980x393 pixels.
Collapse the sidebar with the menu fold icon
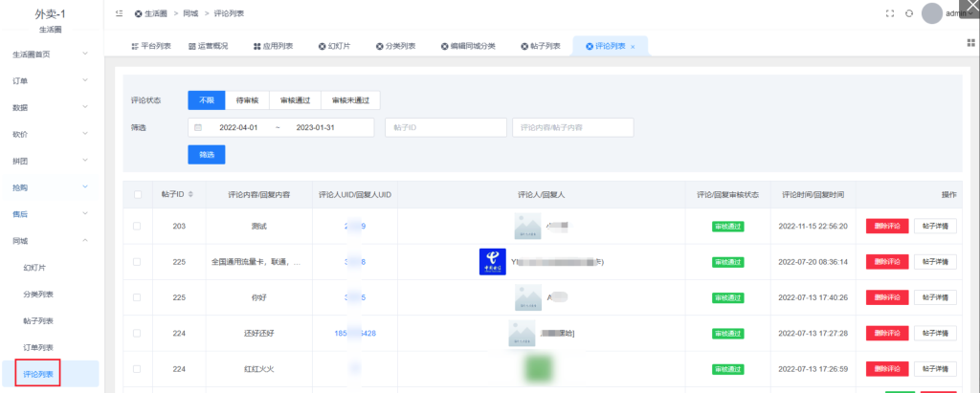[x=119, y=13]
